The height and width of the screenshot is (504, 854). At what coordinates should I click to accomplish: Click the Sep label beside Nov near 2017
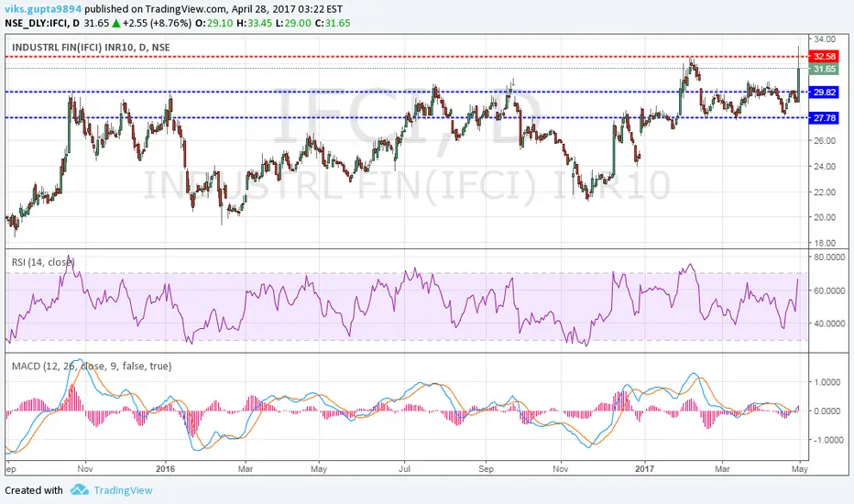[486, 468]
